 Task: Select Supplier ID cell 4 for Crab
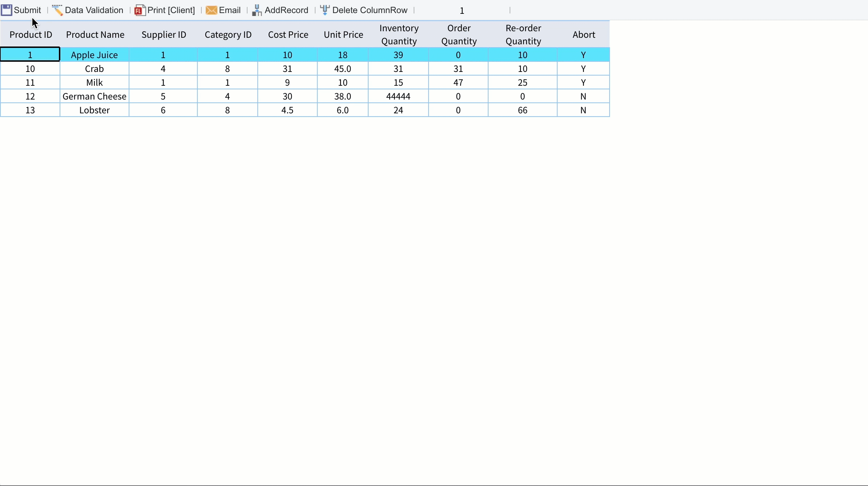coord(163,69)
